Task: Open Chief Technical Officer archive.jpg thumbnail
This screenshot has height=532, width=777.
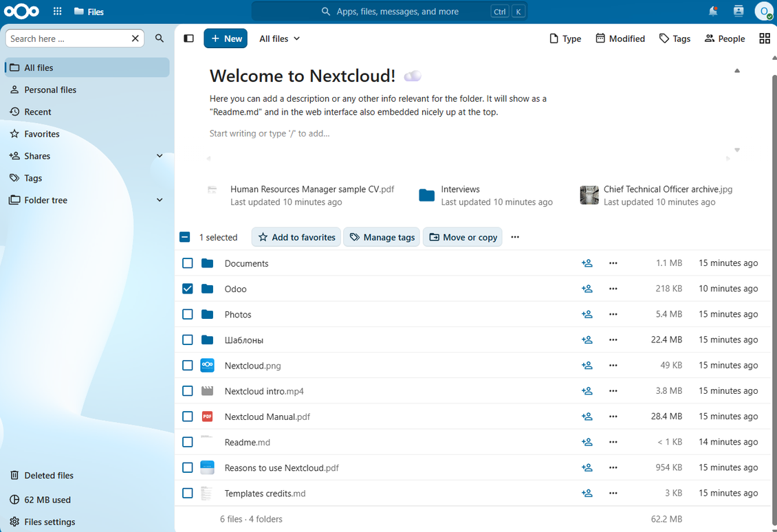Action: click(x=589, y=195)
